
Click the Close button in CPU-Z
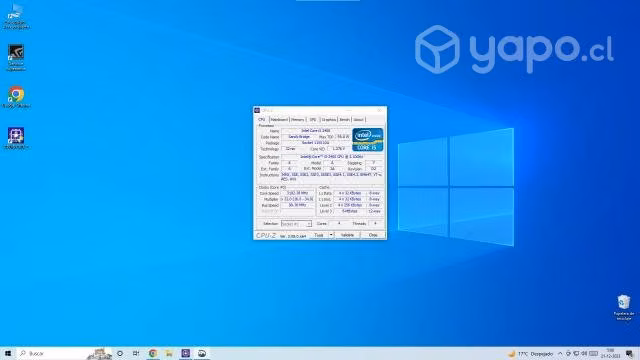[x=373, y=235]
